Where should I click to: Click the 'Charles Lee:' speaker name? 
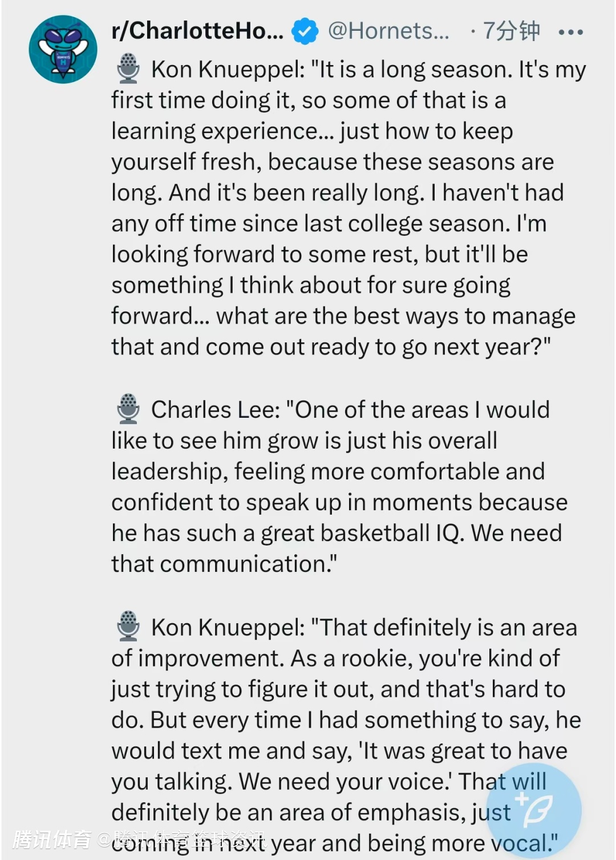click(216, 410)
